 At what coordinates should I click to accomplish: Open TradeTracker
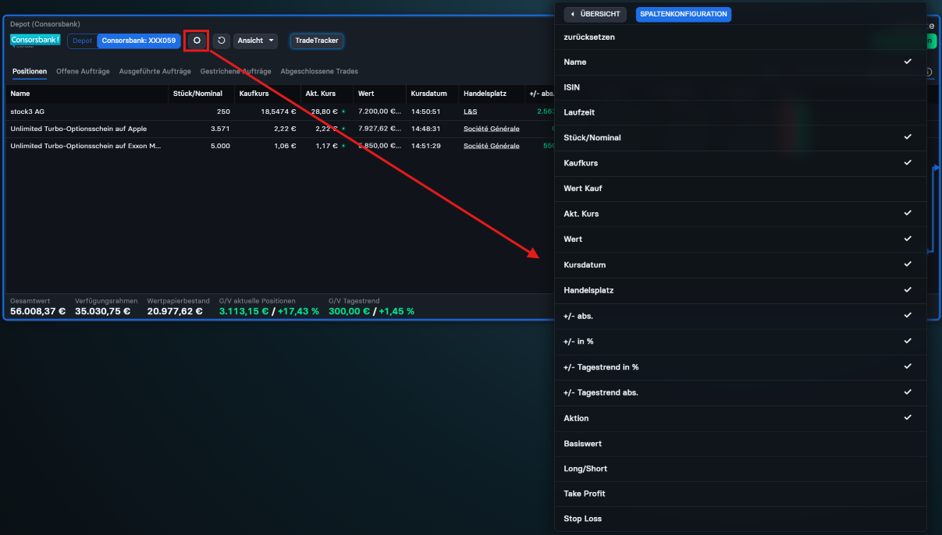click(317, 40)
